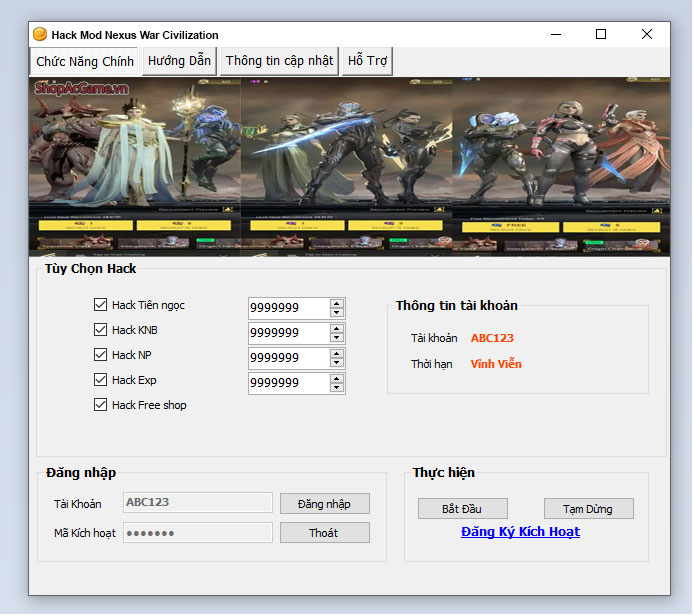Switch to the Hướng Dẫn tab
The width and height of the screenshot is (693, 616).
click(179, 61)
